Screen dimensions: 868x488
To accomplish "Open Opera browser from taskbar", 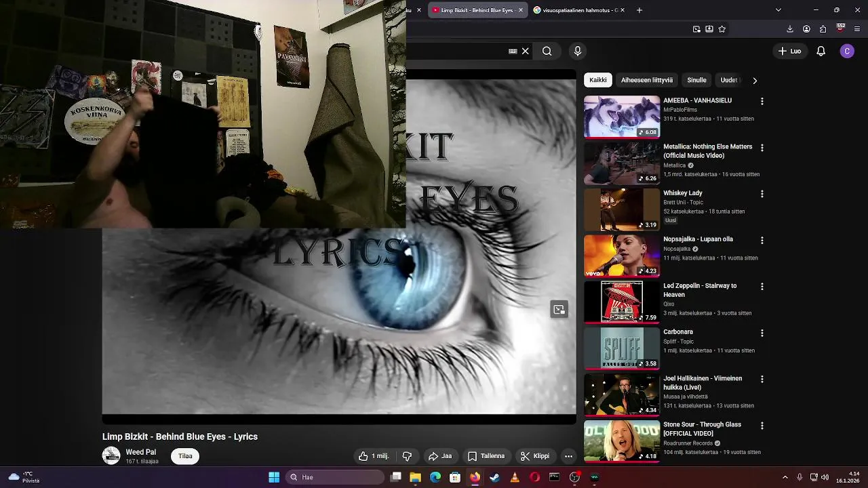I will pyautogui.click(x=535, y=477).
